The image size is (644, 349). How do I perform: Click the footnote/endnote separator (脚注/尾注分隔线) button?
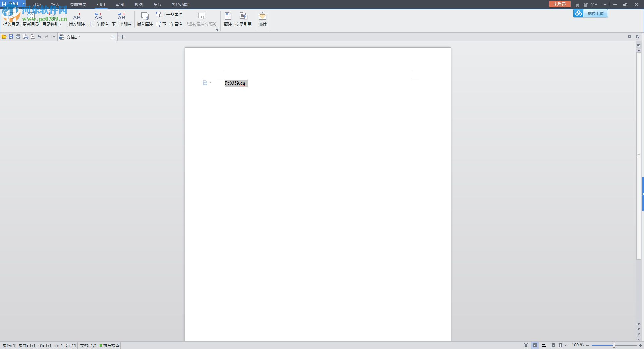point(202,19)
